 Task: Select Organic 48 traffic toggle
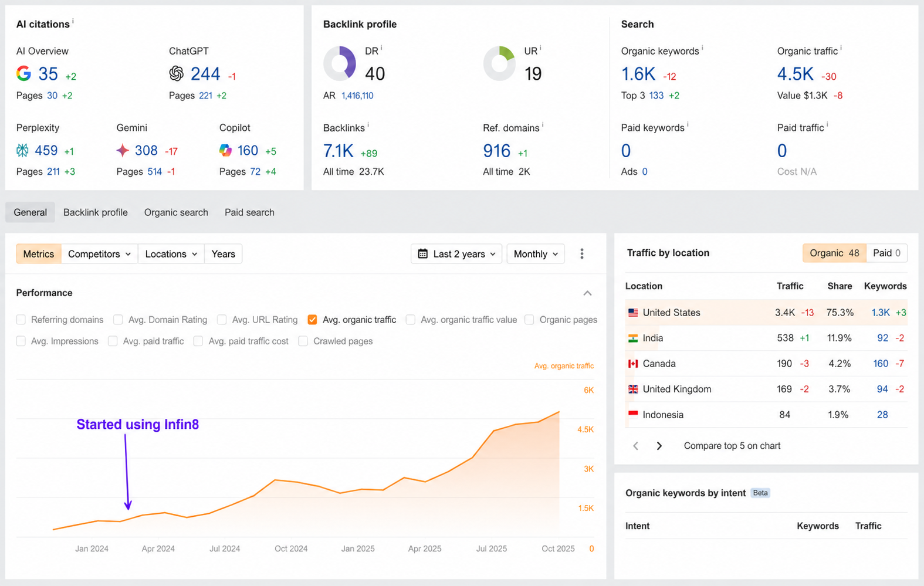point(834,253)
